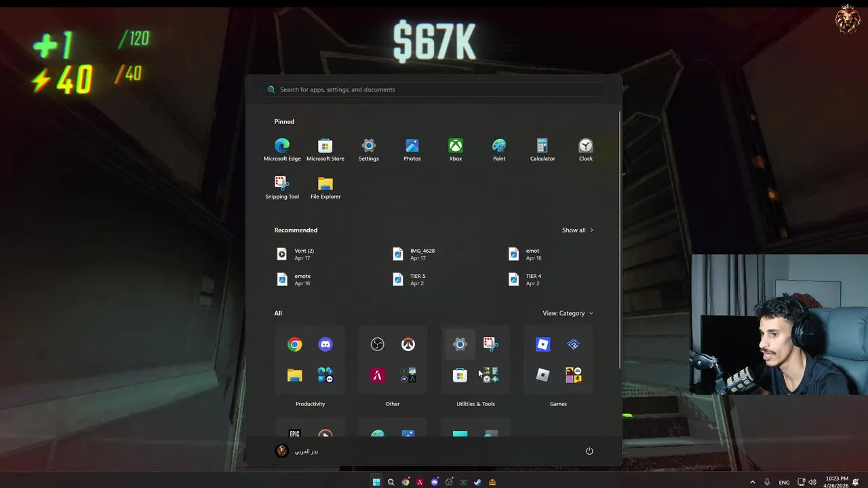Click the Productivity category label
This screenshot has width=868, height=488.
click(310, 404)
